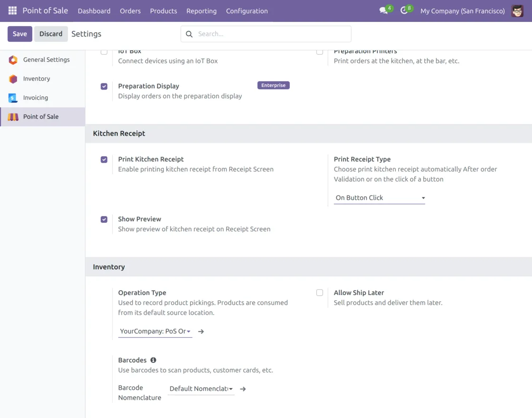The width and height of the screenshot is (532, 418).
Task: Click the Save button
Action: click(x=20, y=34)
